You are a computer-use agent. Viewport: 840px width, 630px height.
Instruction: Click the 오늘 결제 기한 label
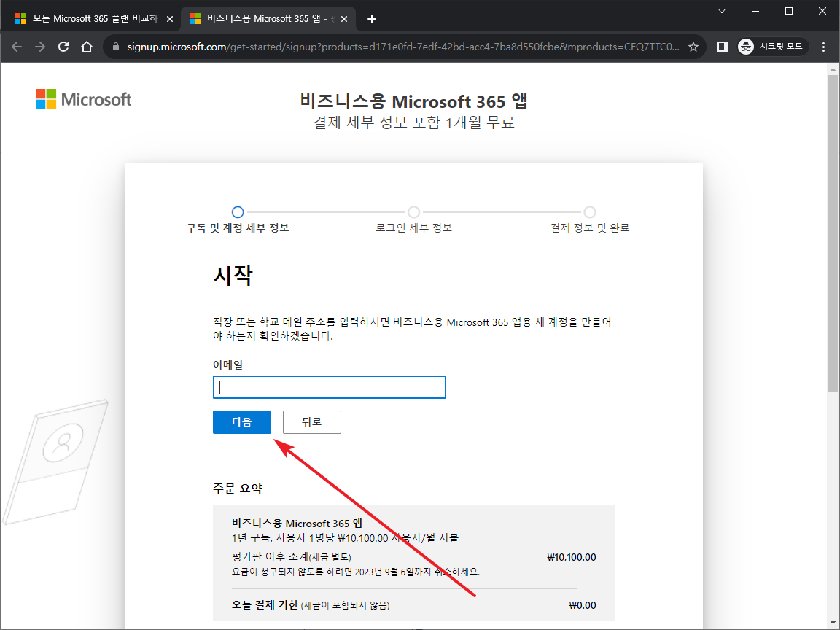point(265,605)
